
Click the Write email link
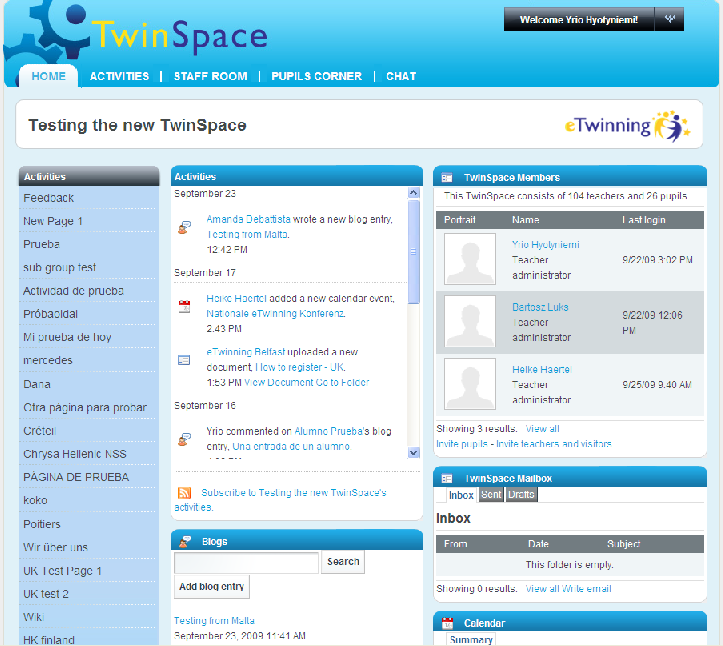587,588
